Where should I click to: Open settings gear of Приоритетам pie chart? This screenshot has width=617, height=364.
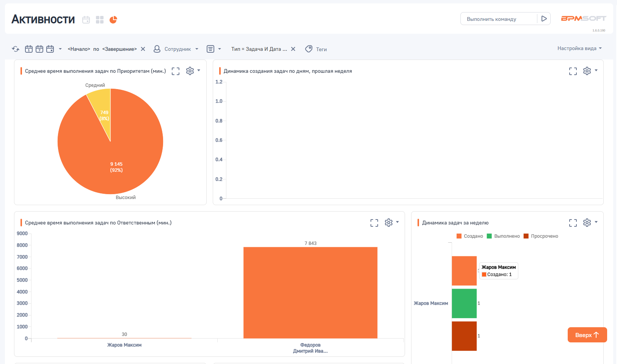click(x=190, y=71)
